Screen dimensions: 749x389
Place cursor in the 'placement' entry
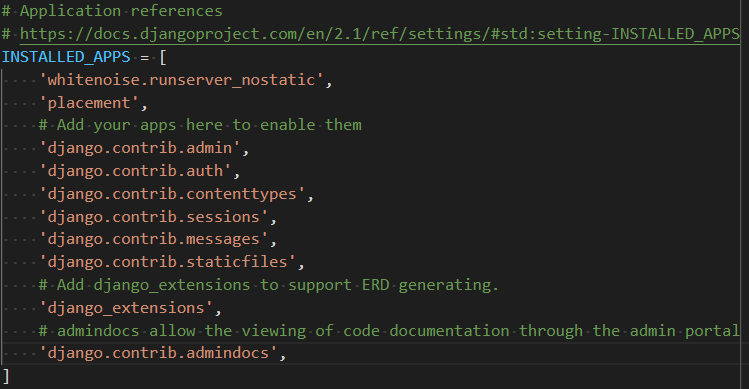89,103
